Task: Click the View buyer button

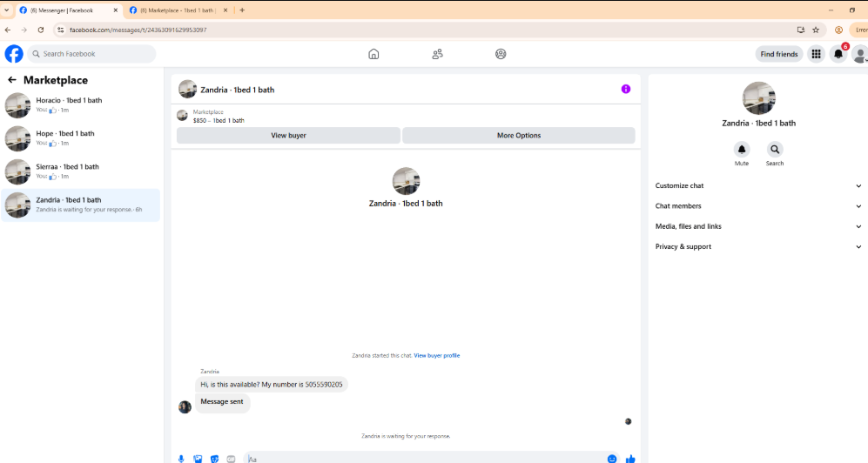Action: pyautogui.click(x=288, y=136)
